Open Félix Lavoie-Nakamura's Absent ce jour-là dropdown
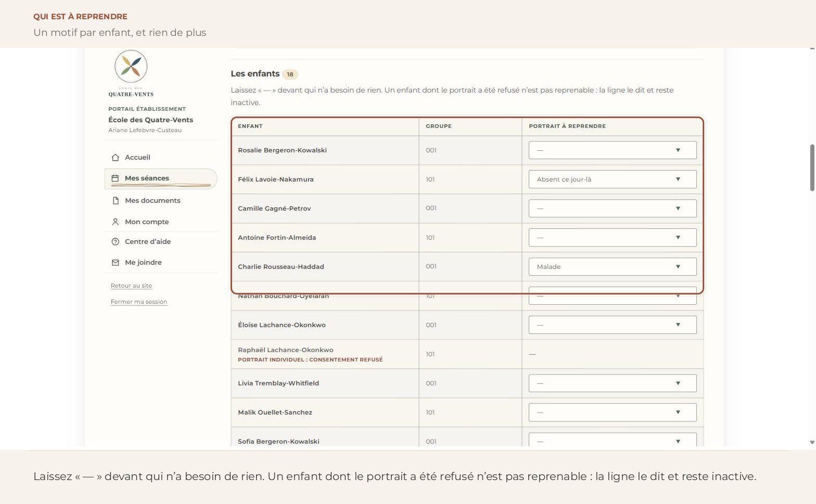Screen dimensions: 816x504 pyautogui.click(x=613, y=179)
